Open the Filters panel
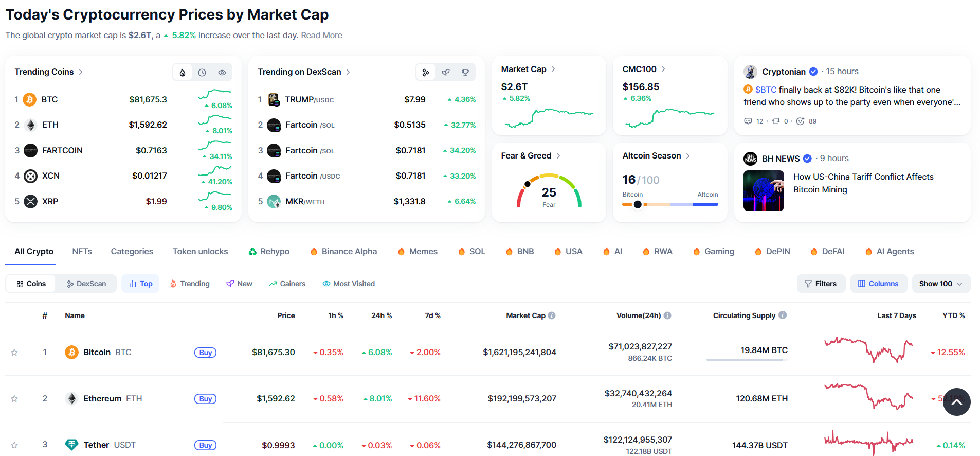This screenshot has width=980, height=456. point(821,284)
